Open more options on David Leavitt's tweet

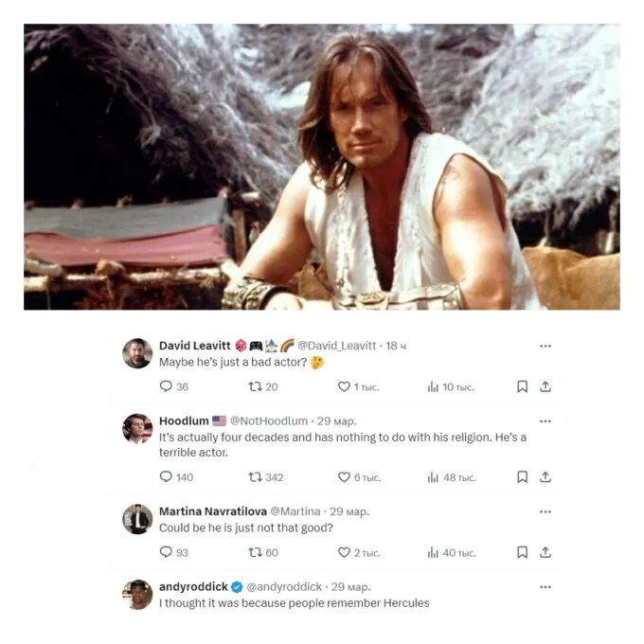[x=546, y=346]
